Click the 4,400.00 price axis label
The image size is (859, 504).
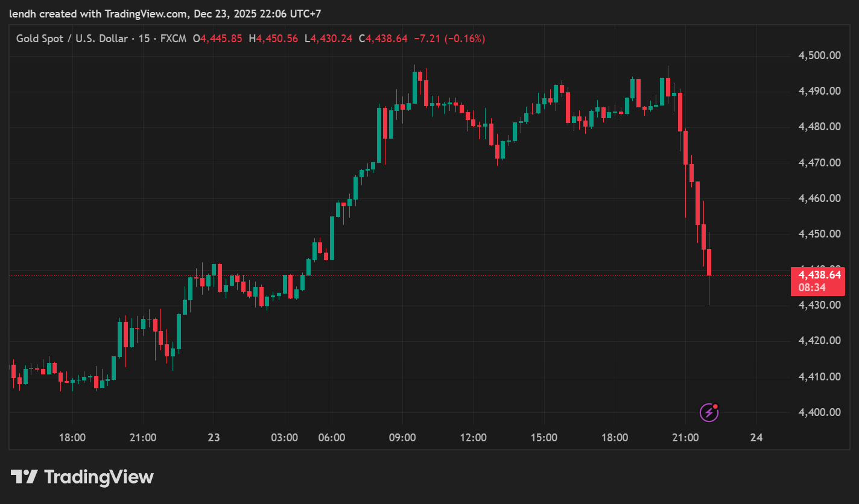[x=819, y=412]
